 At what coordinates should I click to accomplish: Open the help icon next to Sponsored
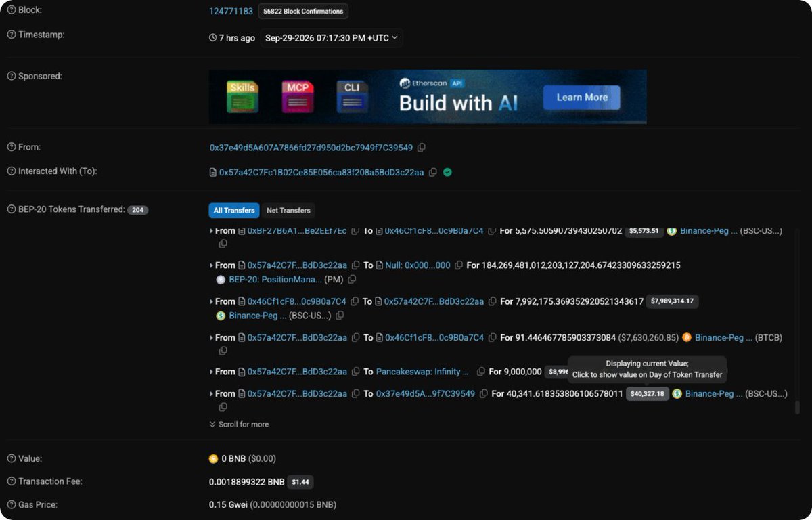coord(12,77)
